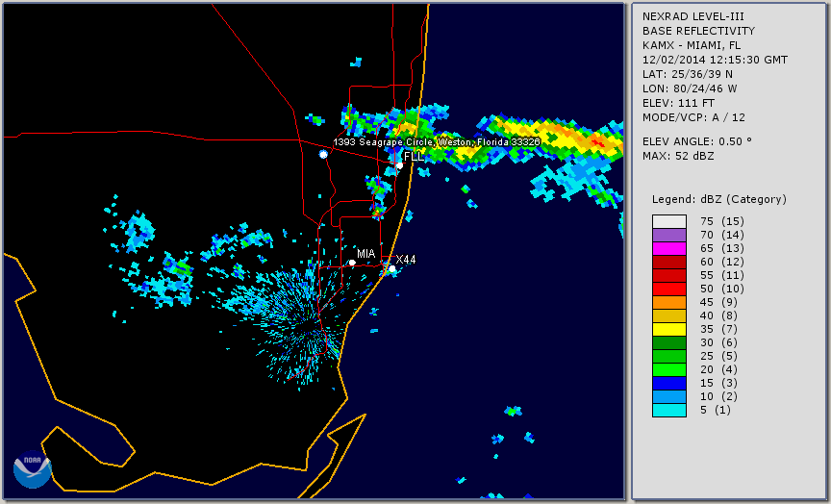Select the 70 dBZ purple legend swatch
Viewport: 831px width, 504px height.
668,235
